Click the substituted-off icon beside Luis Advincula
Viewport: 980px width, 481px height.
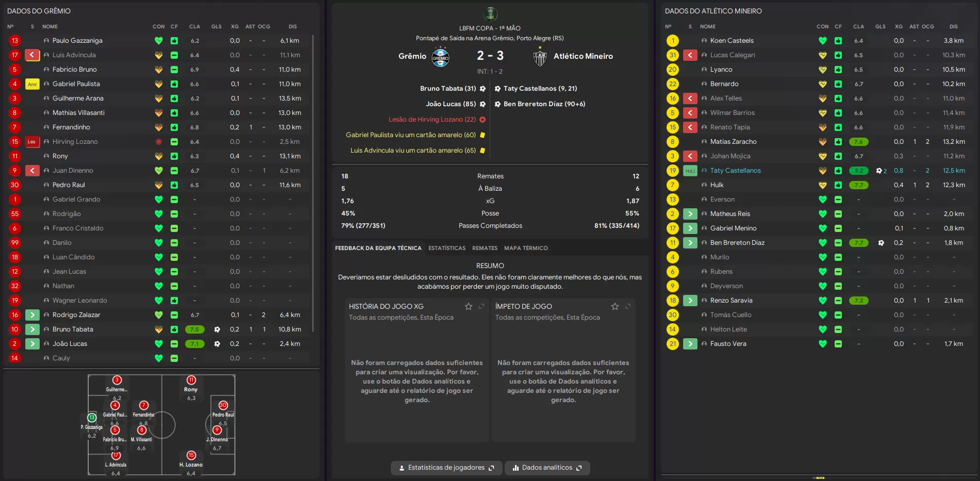point(32,55)
